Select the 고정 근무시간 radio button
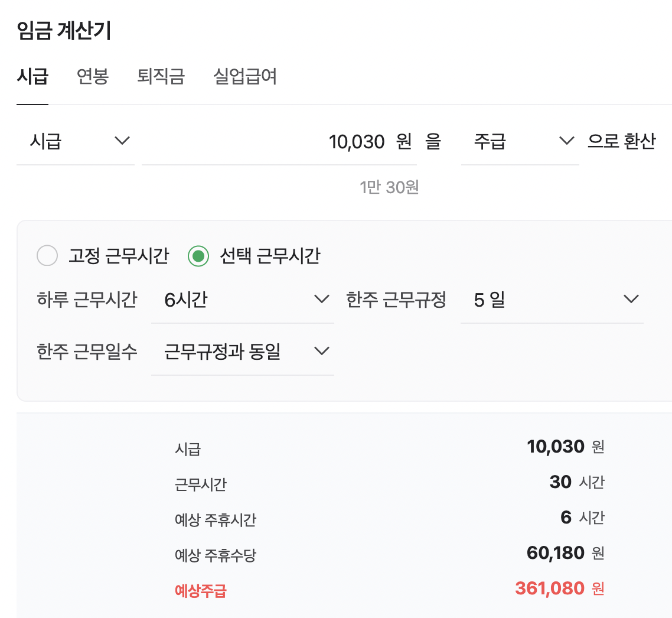This screenshot has width=672, height=618. tap(47, 256)
